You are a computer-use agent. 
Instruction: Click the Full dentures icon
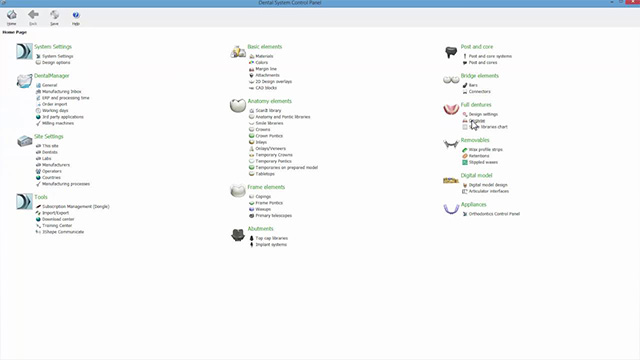[x=451, y=109]
